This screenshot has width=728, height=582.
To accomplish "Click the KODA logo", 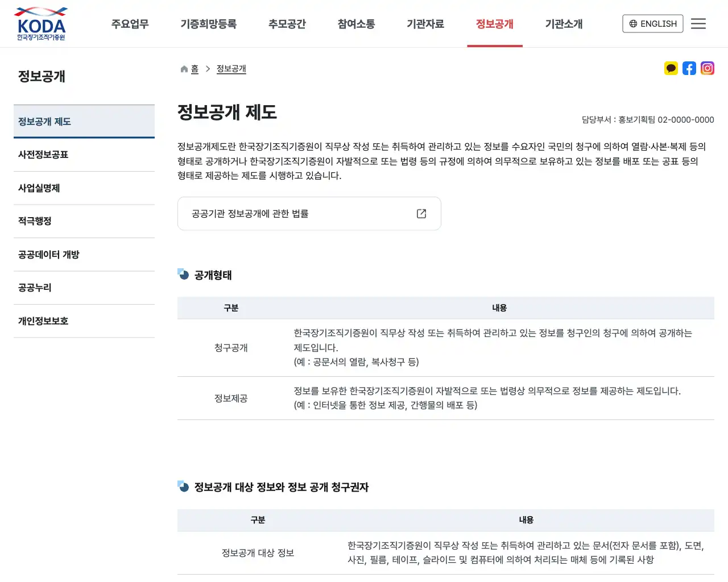I will point(40,23).
